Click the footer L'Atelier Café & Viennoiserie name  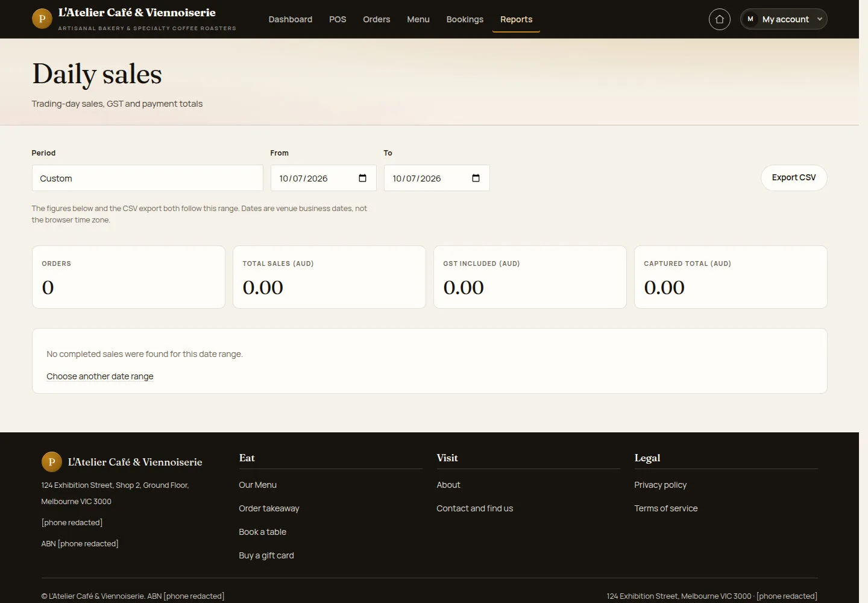[135, 462]
